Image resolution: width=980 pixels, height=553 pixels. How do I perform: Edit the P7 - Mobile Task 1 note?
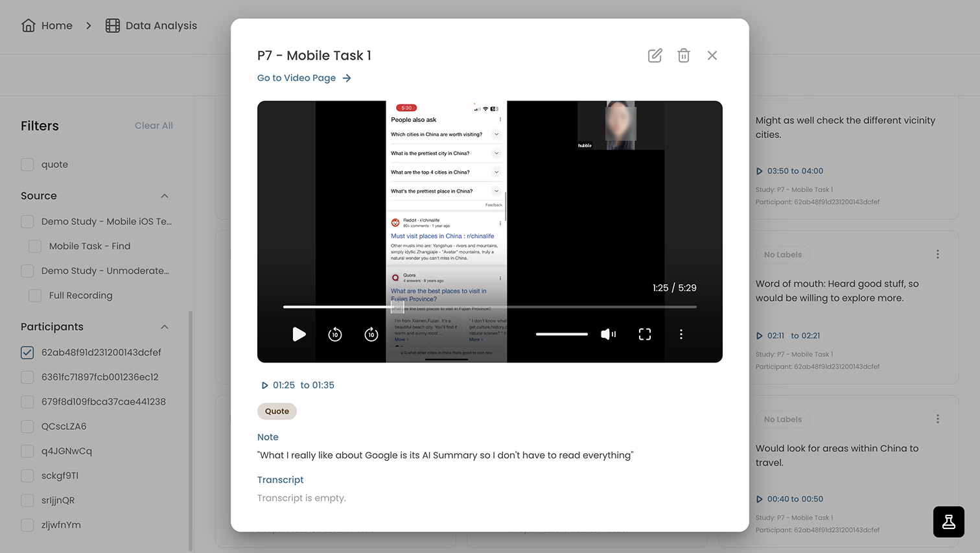click(655, 56)
